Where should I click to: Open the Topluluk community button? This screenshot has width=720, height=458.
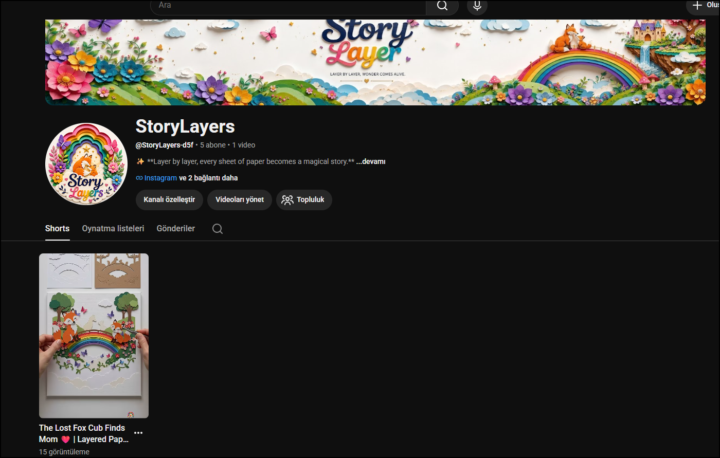[x=304, y=200]
